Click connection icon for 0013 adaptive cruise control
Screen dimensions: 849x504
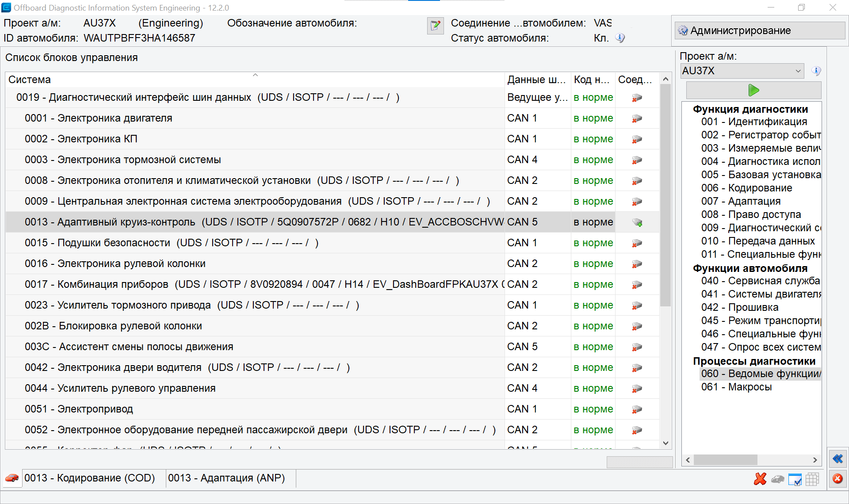(637, 222)
